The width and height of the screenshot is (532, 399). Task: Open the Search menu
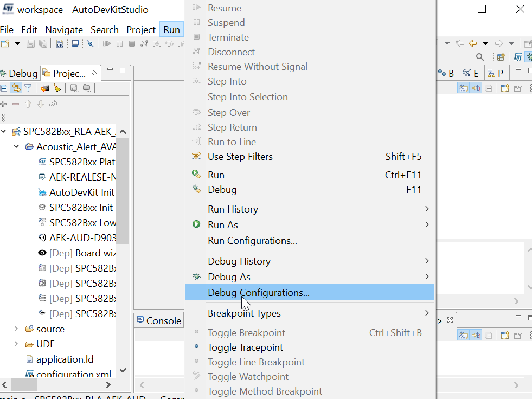coord(105,30)
